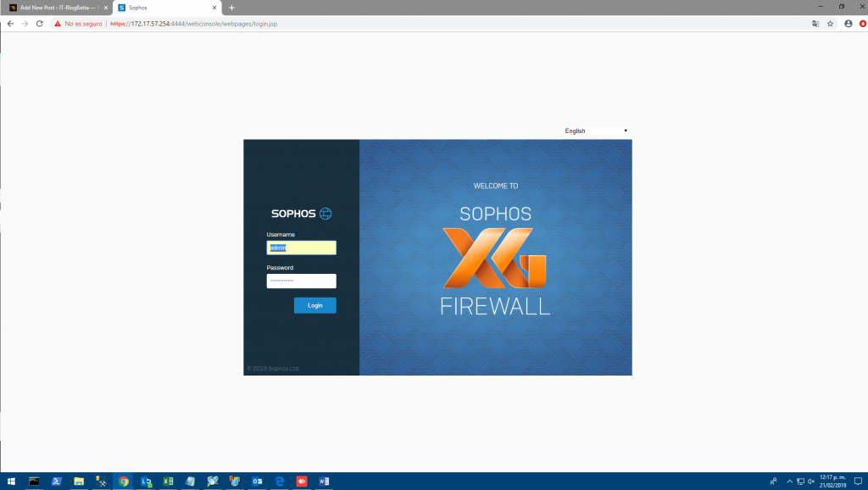Open Word from the taskbar
This screenshot has height=490, width=868.
[x=324, y=482]
